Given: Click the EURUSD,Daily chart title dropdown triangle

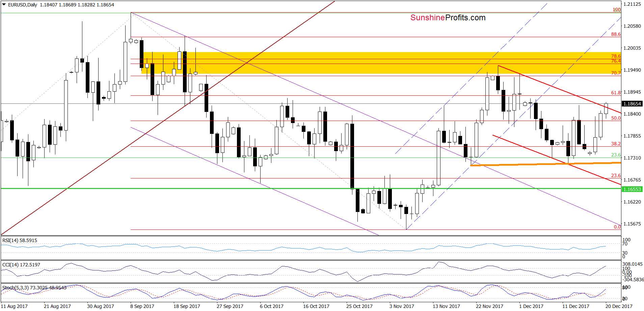Looking at the screenshot, I should pyautogui.click(x=4, y=5).
